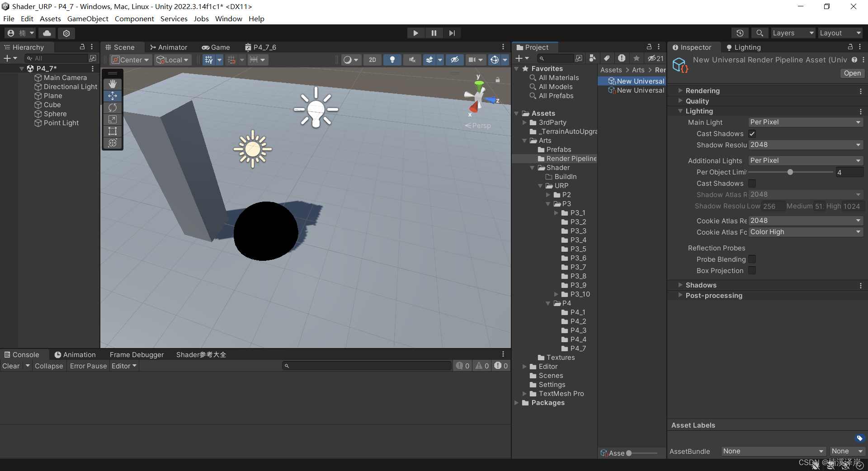This screenshot has height=471, width=868.
Task: Expand the Packages folder
Action: pyautogui.click(x=517, y=403)
